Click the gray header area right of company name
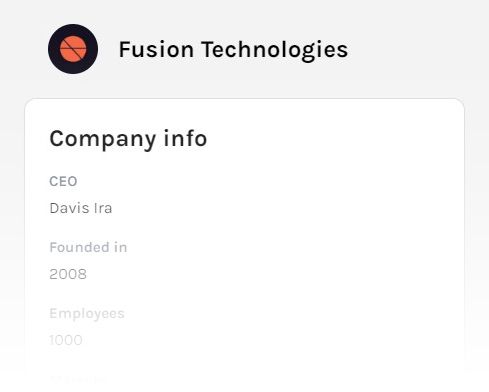Image resolution: width=489 pixels, height=392 pixels. click(x=417, y=49)
